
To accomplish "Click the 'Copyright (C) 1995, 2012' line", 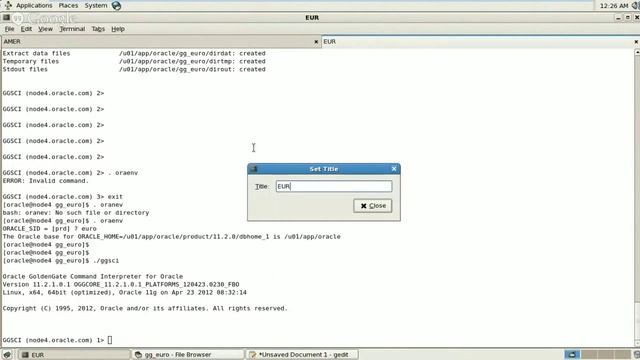I will [145, 308].
